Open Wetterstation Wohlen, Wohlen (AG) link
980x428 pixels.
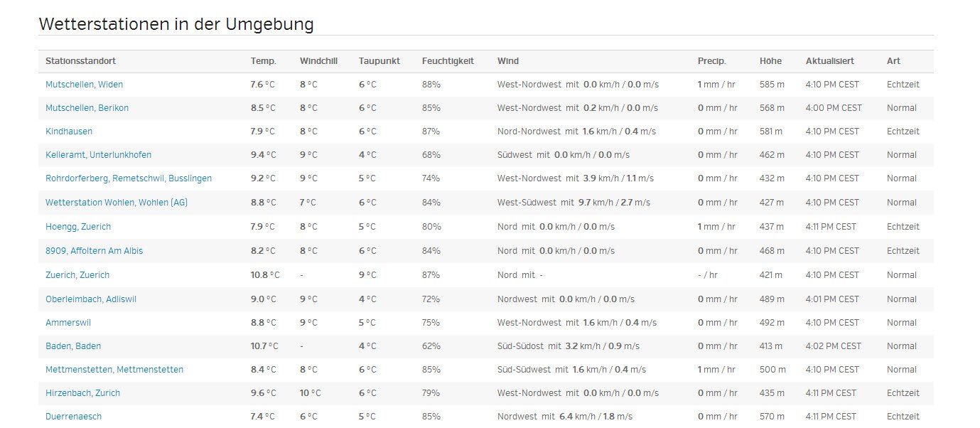(117, 203)
